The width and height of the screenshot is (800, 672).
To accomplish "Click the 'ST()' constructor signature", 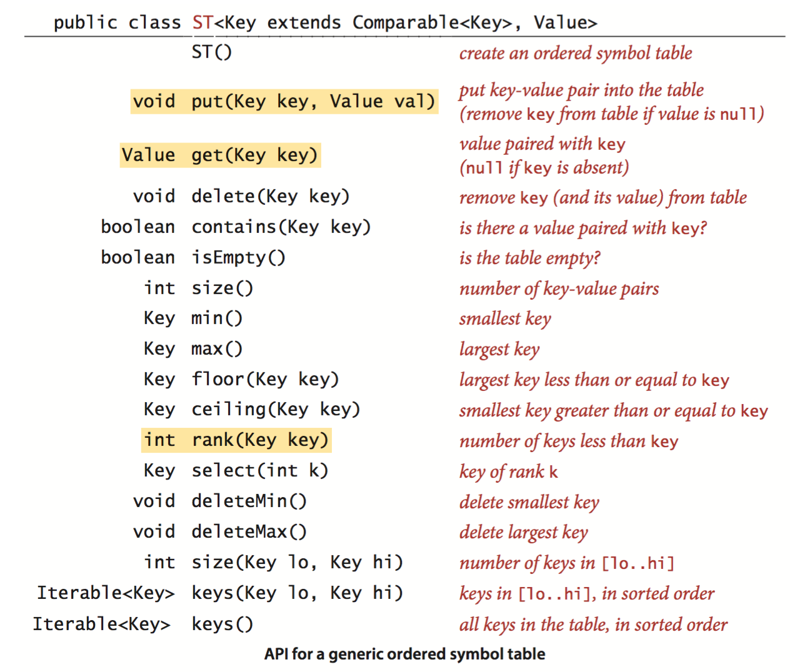I will coord(211,52).
